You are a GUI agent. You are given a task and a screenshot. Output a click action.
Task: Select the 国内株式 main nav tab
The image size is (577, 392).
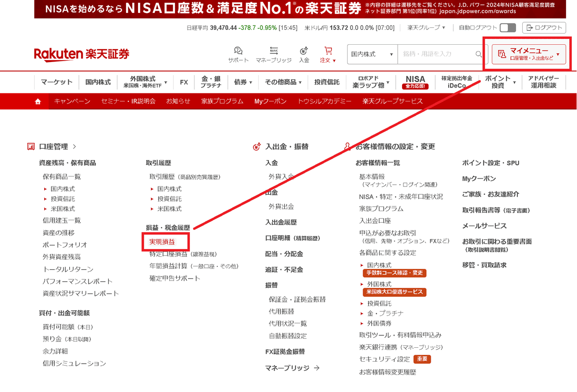click(98, 82)
